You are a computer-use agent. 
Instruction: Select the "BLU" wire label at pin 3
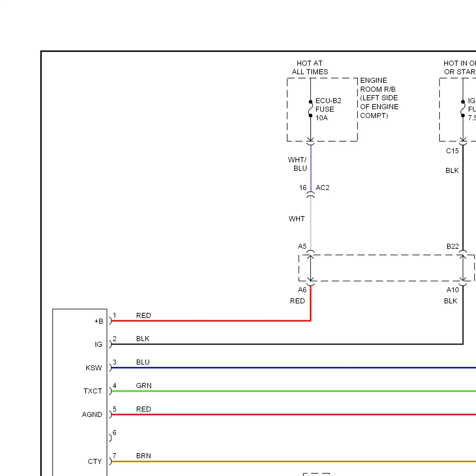pos(143,362)
